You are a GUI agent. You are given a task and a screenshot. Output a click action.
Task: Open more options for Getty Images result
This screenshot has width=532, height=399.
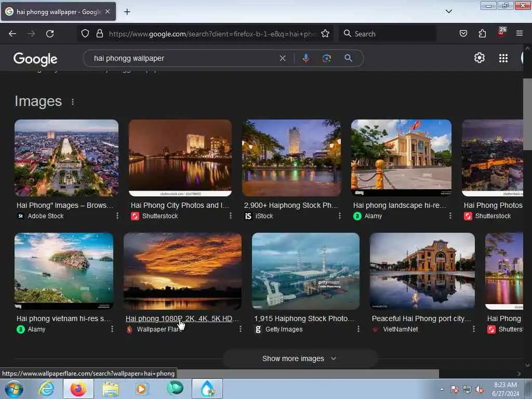pyautogui.click(x=358, y=329)
